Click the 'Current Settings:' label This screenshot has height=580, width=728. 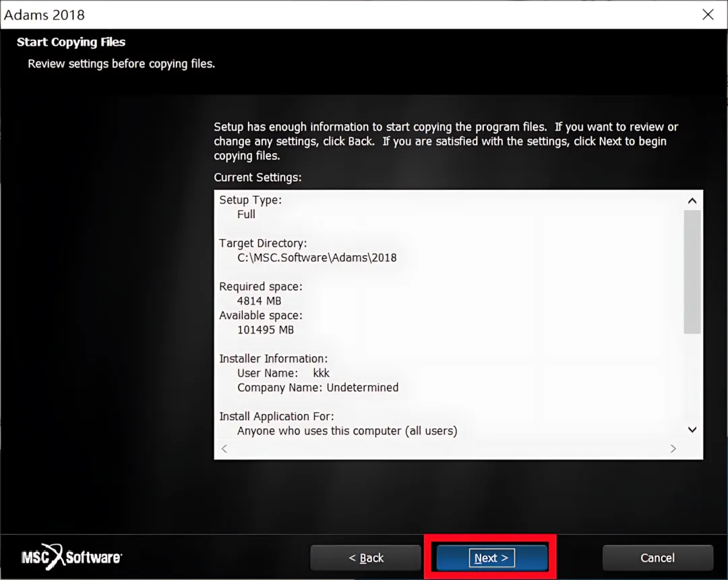(x=257, y=178)
